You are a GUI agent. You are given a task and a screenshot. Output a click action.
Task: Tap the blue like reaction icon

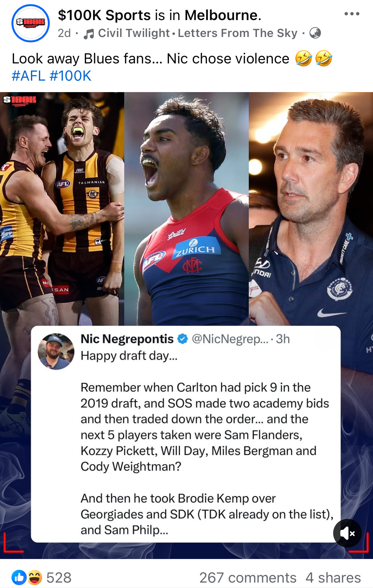[x=19, y=577]
